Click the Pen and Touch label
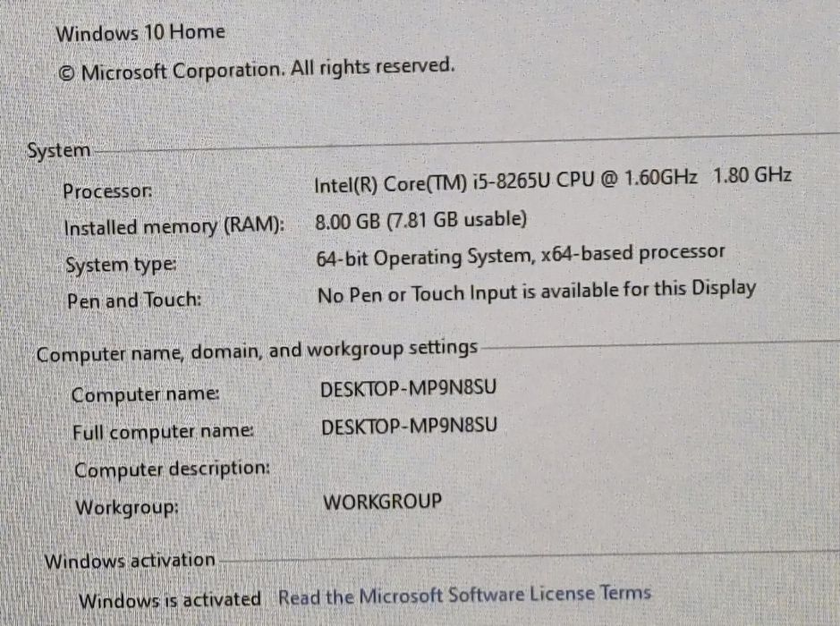840x626 pixels. pos(134,300)
